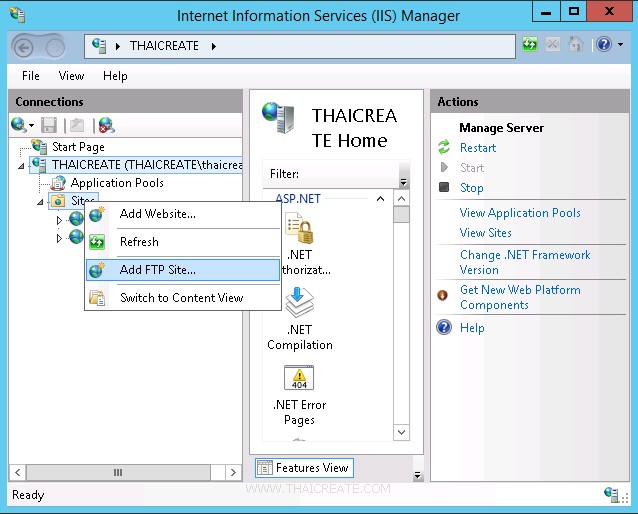The height and width of the screenshot is (514, 638).
Task: Open the Help menu
Action: click(x=115, y=76)
